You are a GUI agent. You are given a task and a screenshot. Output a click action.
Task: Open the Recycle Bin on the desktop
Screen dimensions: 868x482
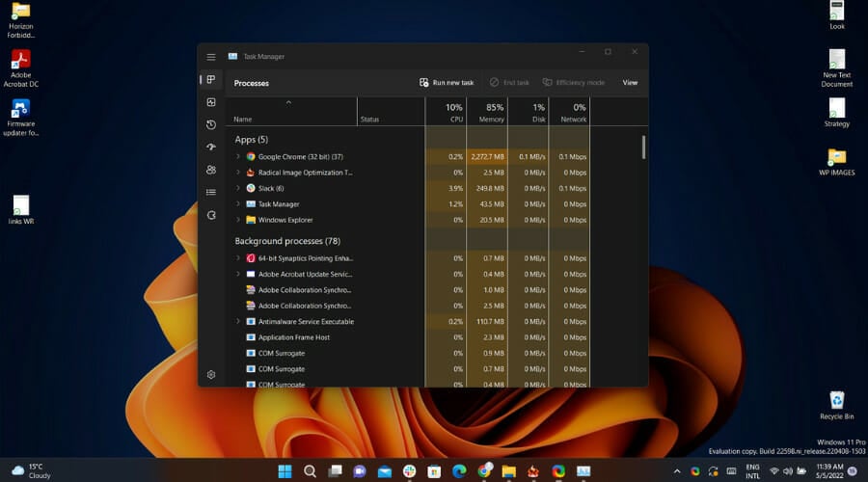click(836, 405)
